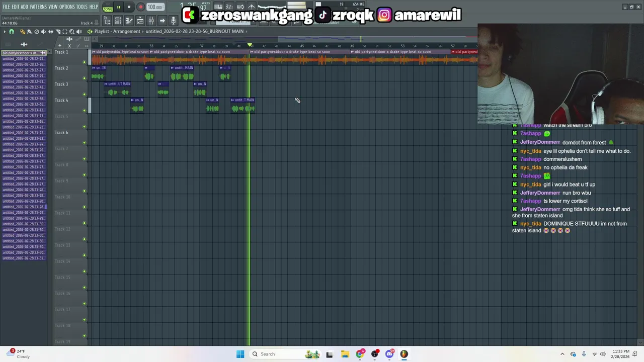Select the Slice tool
Viewport: 644px width, 362px height.
pos(57,32)
